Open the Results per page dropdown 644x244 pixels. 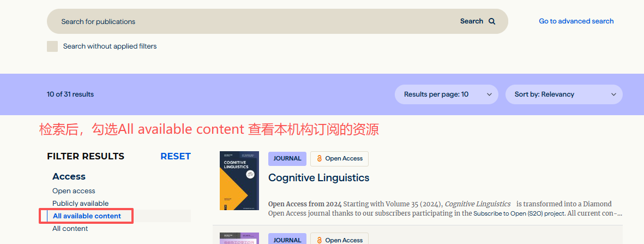[x=446, y=94]
